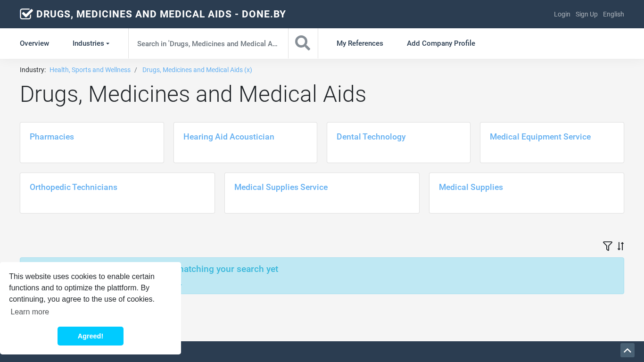Screen dimensions: 644x362
Task: Select Add Company Profile
Action: click(x=441, y=43)
